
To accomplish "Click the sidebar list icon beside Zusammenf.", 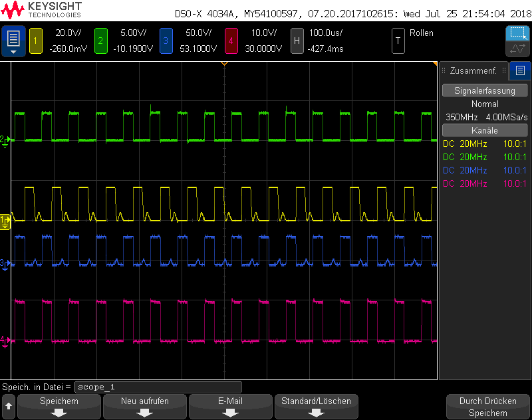I will pos(520,70).
